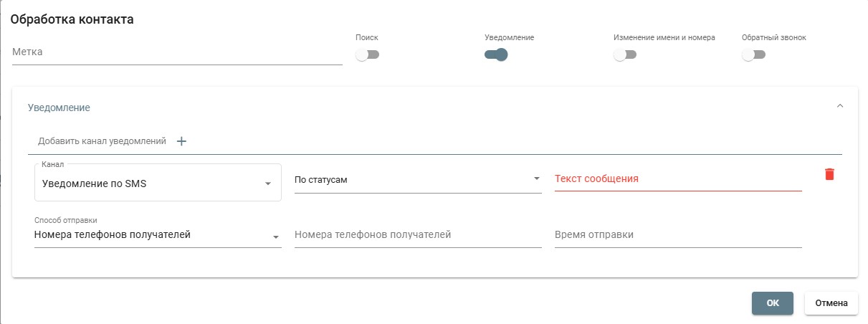
Task: Turn on the Обратный звонок switch
Action: click(753, 55)
